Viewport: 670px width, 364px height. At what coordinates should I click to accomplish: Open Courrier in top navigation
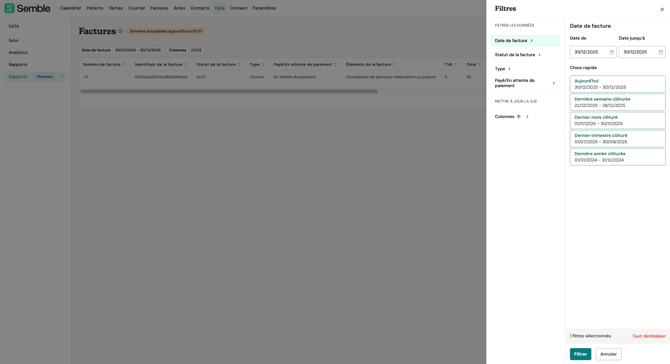(137, 8)
